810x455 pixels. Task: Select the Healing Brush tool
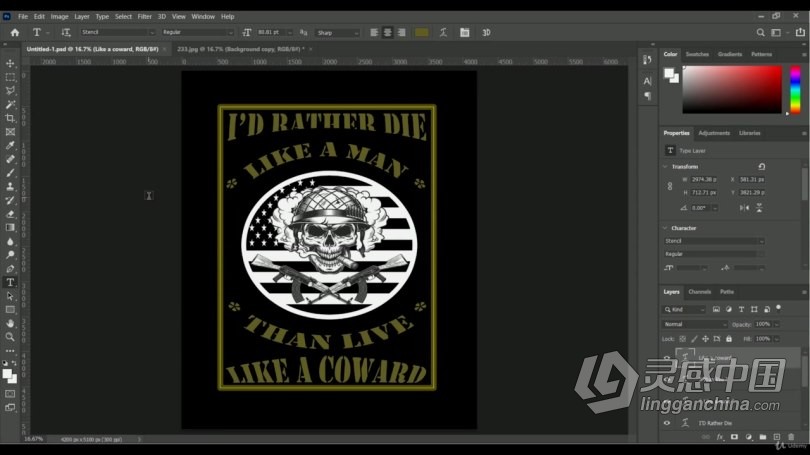(10, 160)
